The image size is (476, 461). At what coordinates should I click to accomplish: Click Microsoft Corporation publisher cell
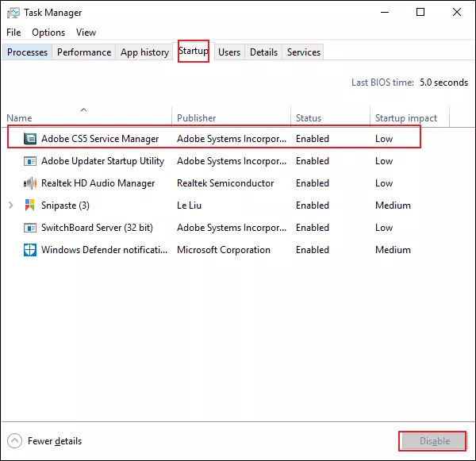pos(224,250)
